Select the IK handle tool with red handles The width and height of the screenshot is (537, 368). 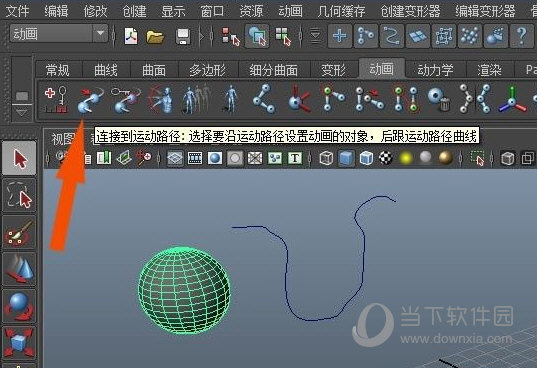point(299,100)
